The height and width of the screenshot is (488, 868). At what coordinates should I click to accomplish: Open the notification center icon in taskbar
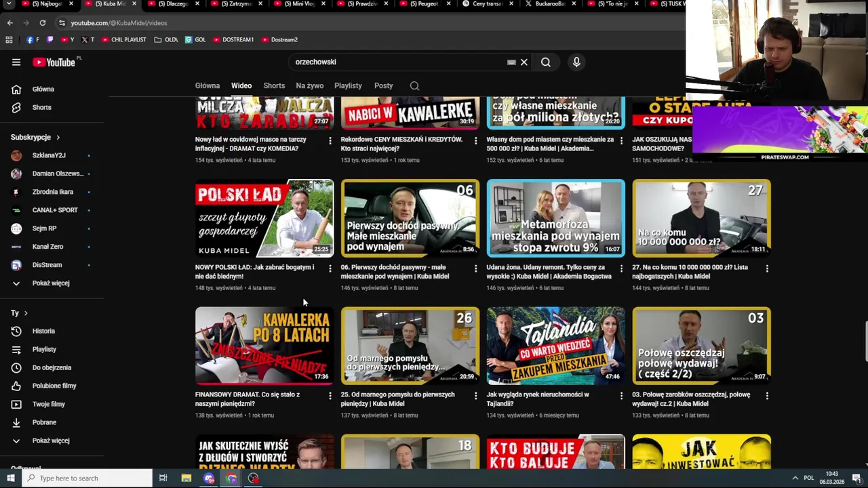click(x=856, y=479)
